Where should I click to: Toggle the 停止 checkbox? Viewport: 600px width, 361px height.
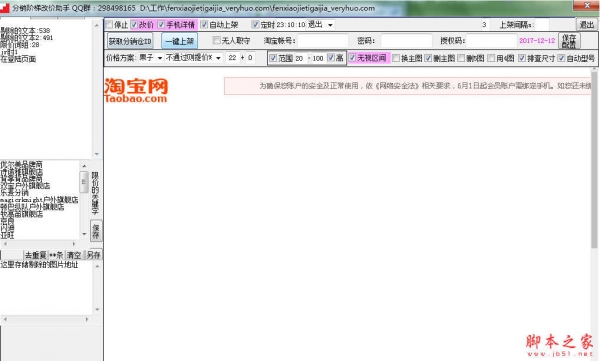(x=109, y=25)
